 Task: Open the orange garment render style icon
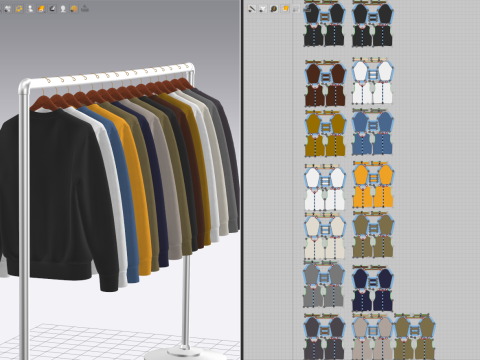click(41, 9)
